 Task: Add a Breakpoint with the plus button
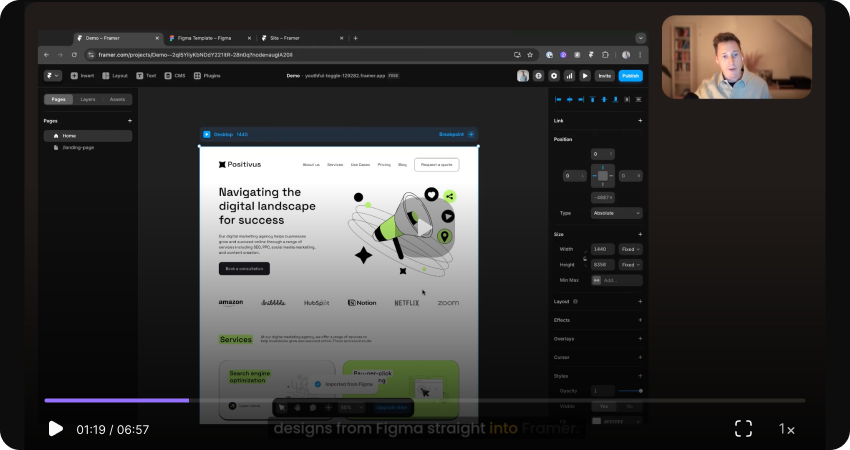point(471,134)
